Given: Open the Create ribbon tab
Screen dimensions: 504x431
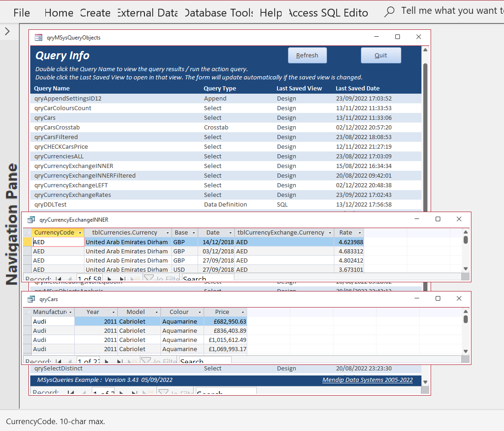Looking at the screenshot, I should click(95, 13).
